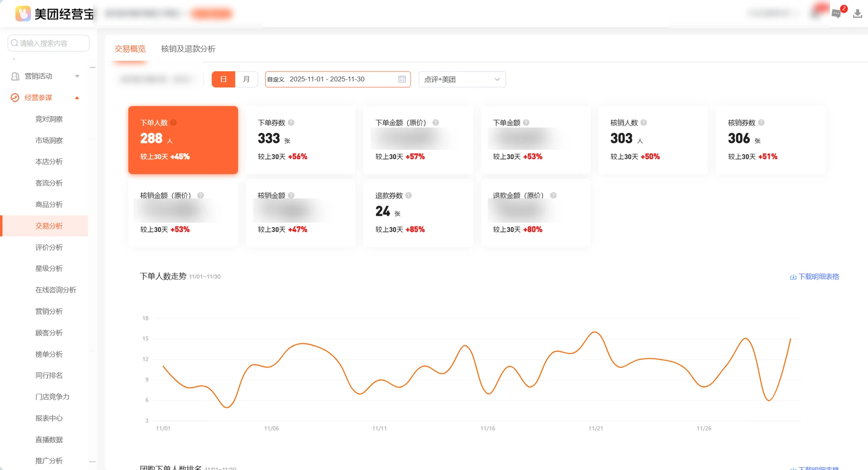Click help icon next to 退款券数
This screenshot has height=470, width=868.
pos(408,195)
